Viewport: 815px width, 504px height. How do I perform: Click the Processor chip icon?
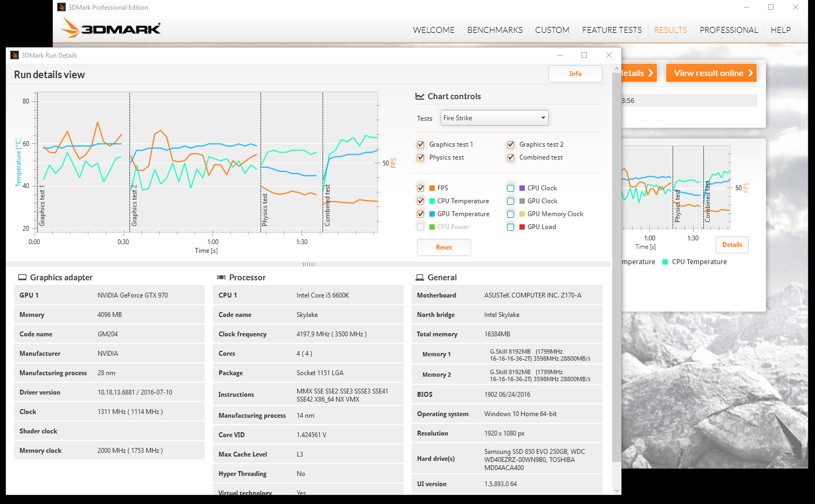(x=221, y=277)
